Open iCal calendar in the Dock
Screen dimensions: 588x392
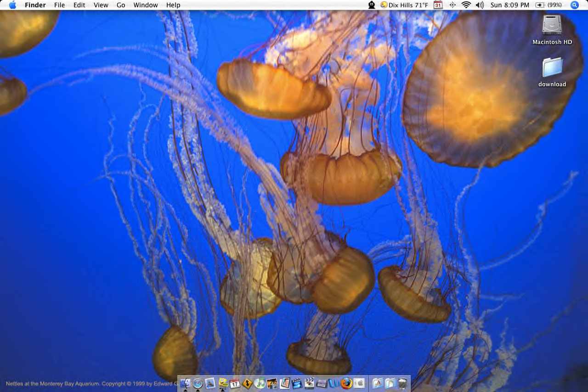pyautogui.click(x=235, y=383)
